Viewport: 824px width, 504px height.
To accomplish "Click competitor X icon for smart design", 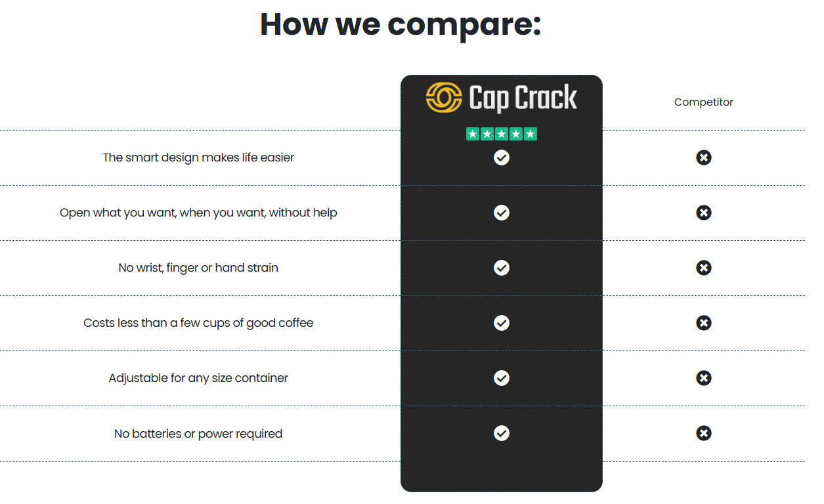I will point(704,157).
